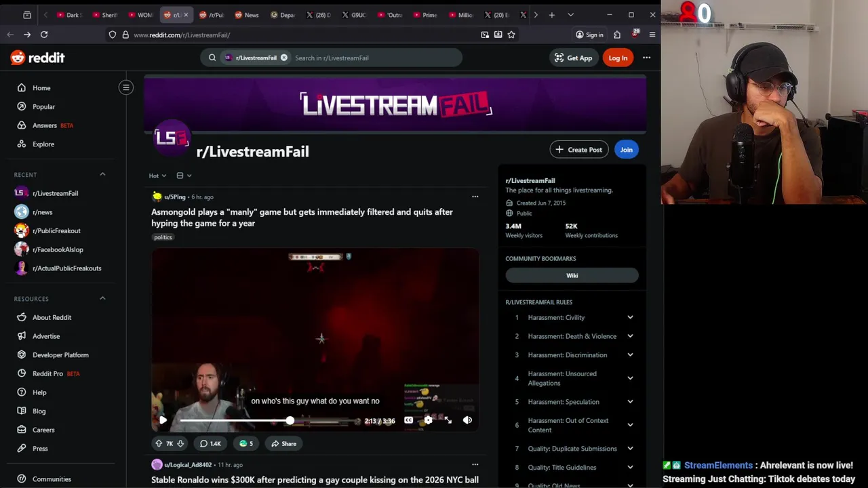Open the Firefox hamburger menu
868x488 pixels.
652,35
